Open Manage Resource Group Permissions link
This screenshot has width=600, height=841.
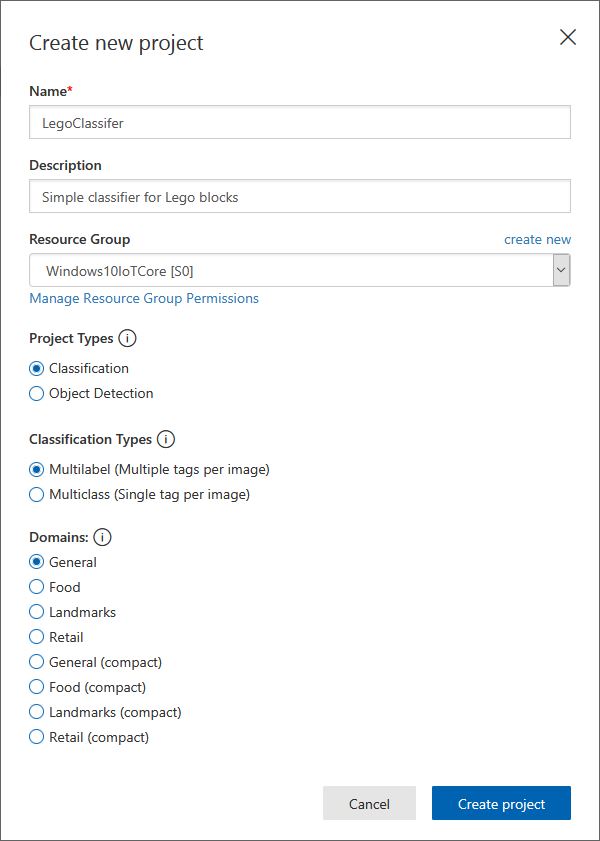coord(144,298)
